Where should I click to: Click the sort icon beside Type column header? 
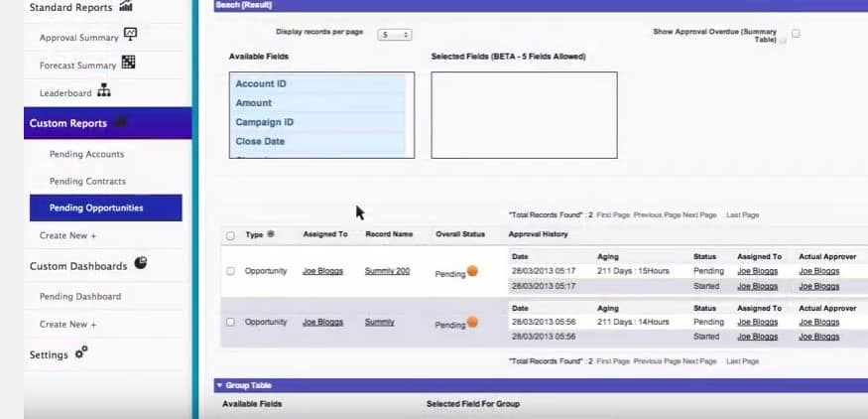pos(272,235)
